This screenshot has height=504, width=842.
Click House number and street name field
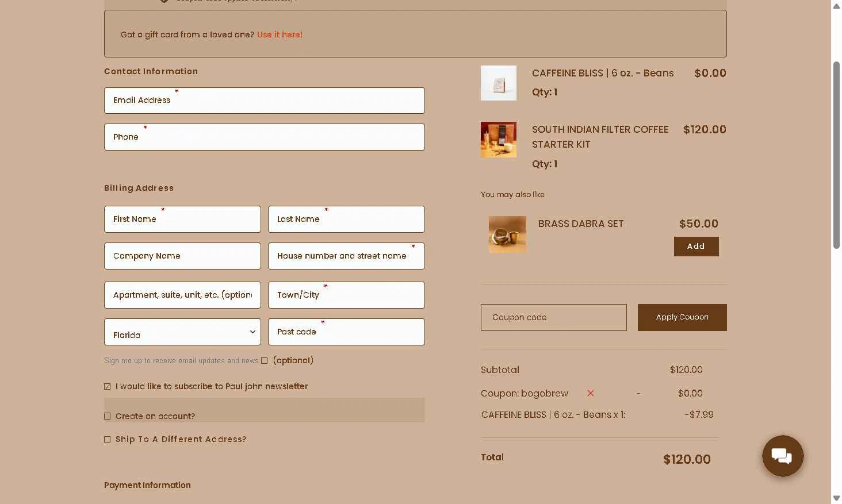(x=346, y=256)
